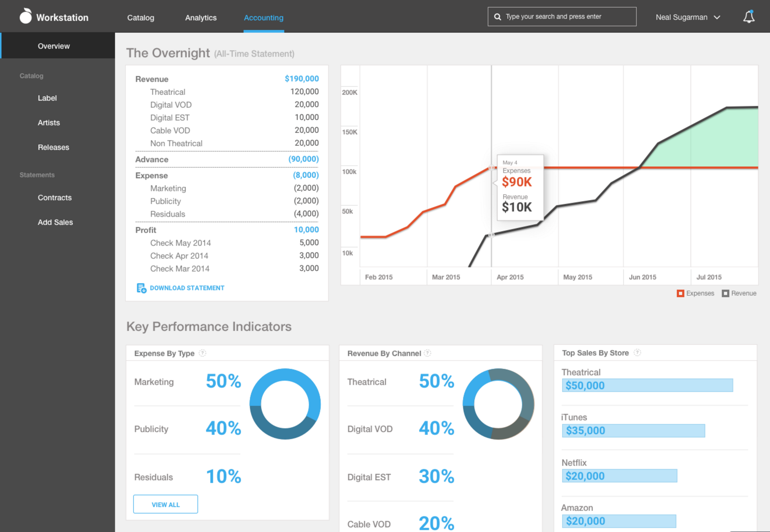
Task: Select the Theatrical $50,000 sales bar
Action: coord(647,385)
